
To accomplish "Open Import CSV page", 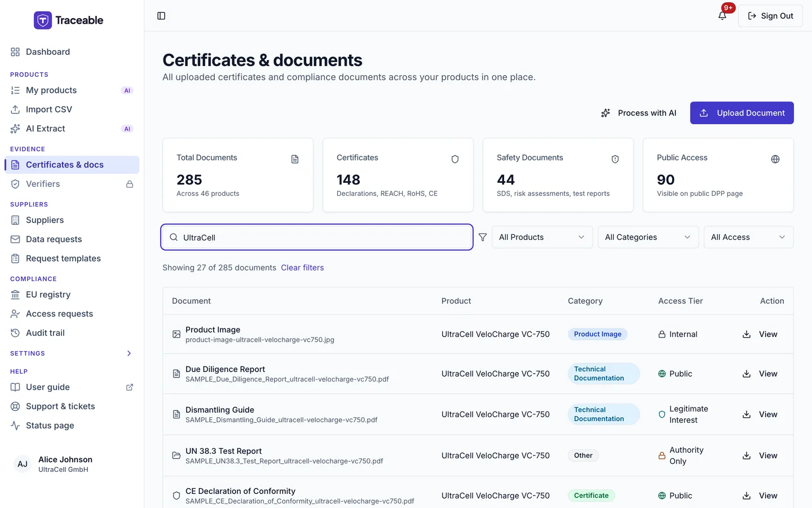I will pos(72,110).
